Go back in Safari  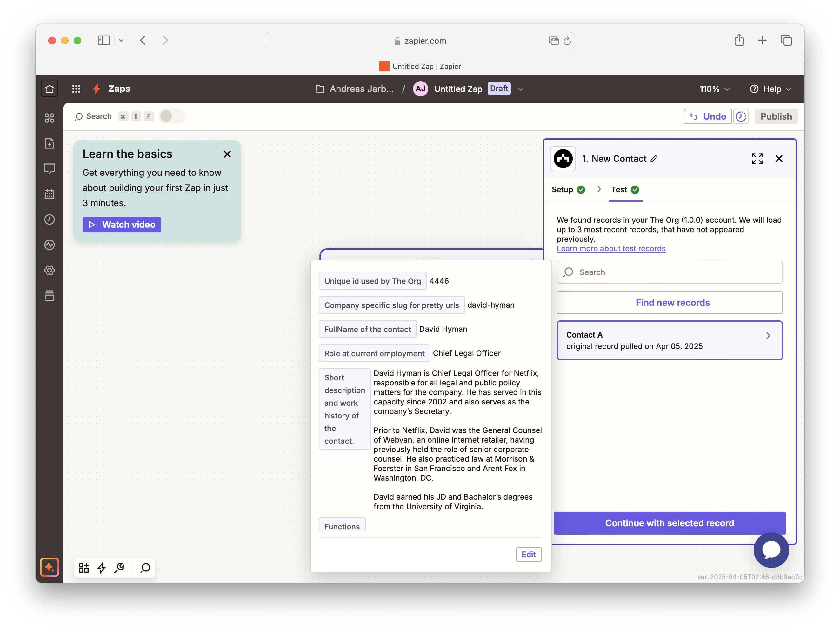(x=143, y=40)
